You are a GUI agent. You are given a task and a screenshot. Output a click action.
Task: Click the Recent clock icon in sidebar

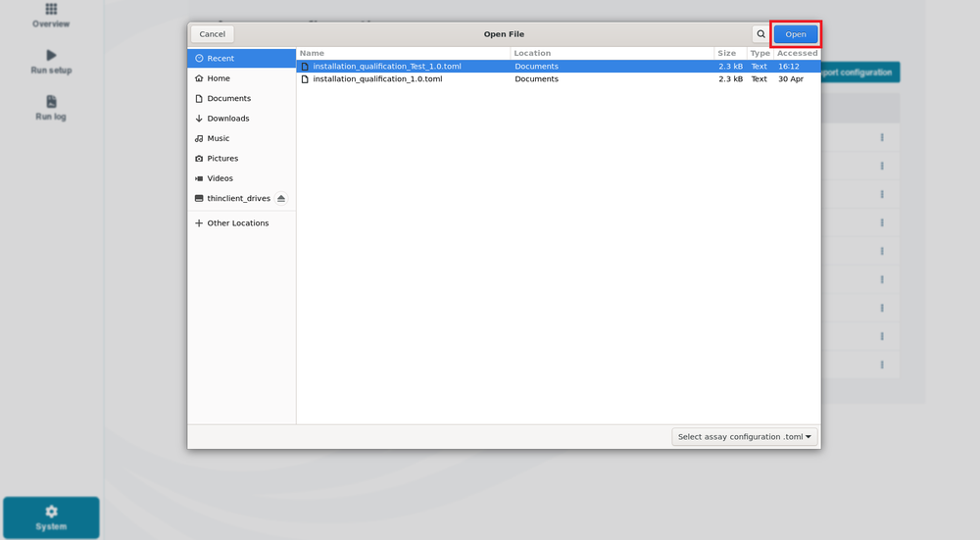199,58
